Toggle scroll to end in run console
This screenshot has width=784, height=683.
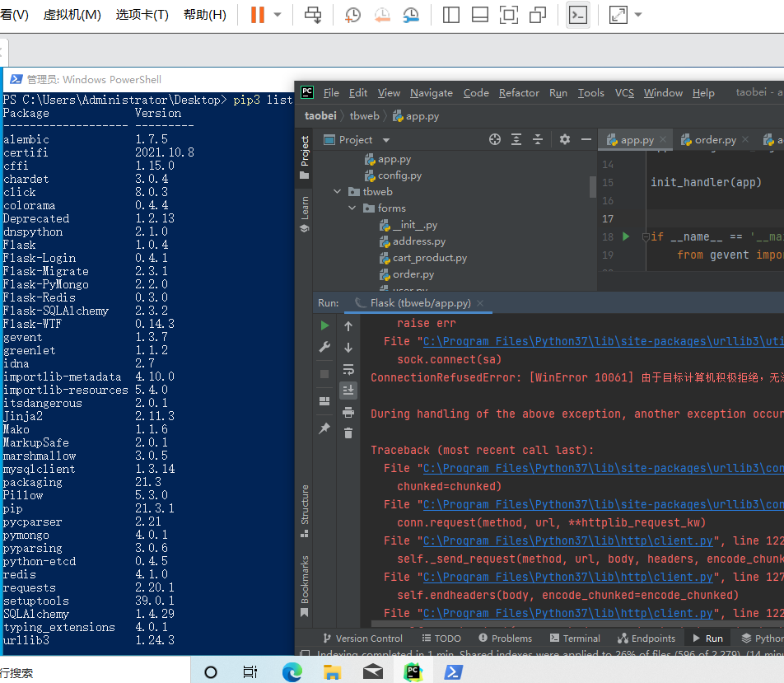pos(348,391)
